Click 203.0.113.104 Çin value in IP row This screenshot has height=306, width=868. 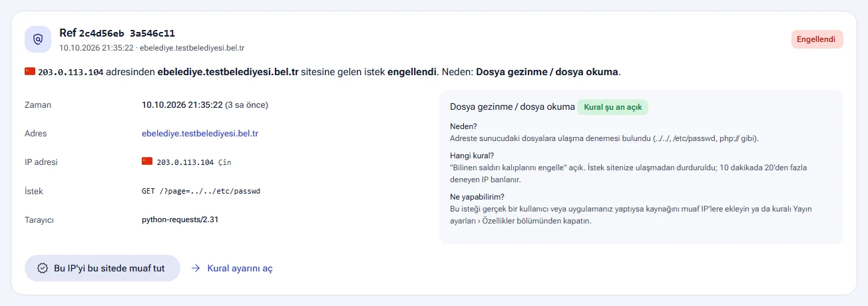tap(194, 162)
